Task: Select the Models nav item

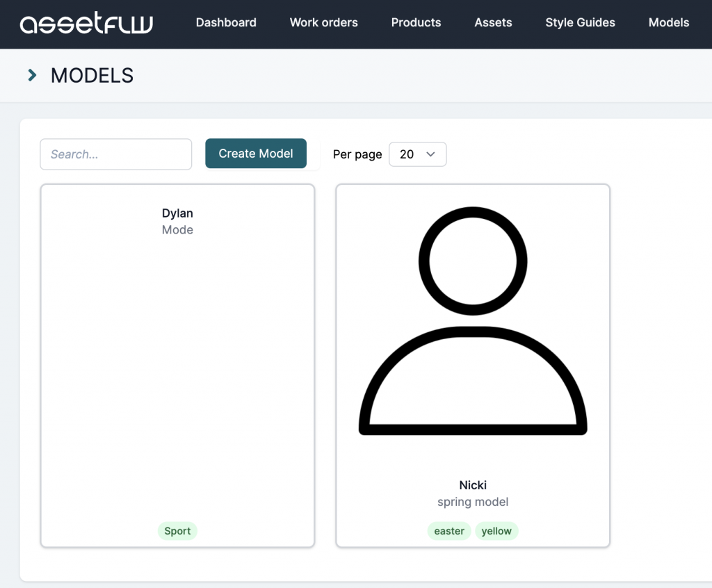Action: (x=669, y=23)
